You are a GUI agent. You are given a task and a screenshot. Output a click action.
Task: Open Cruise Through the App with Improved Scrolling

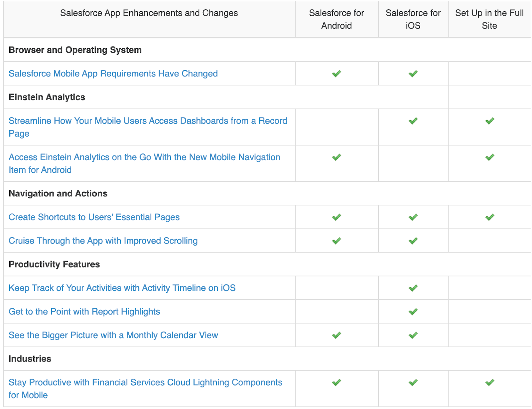pyautogui.click(x=103, y=241)
